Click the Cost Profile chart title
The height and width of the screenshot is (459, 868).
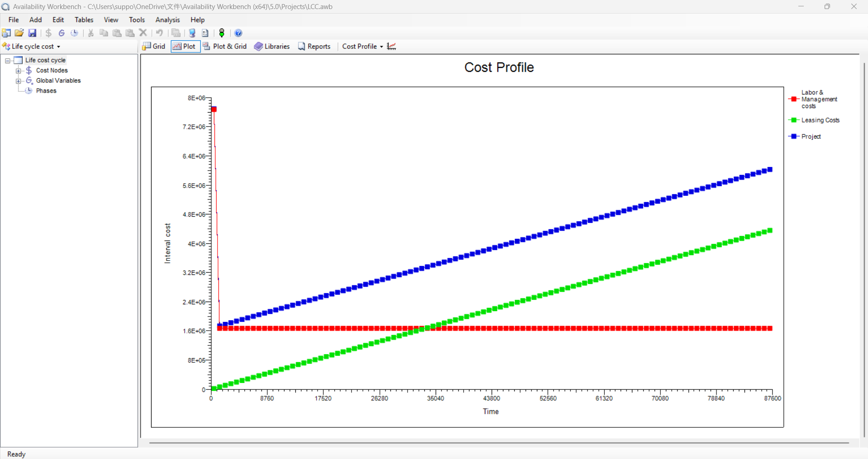(x=499, y=67)
